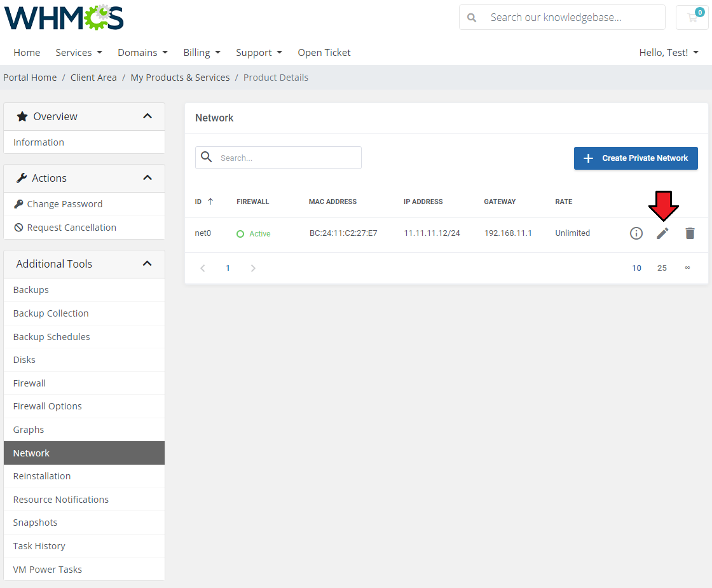Image resolution: width=712 pixels, height=588 pixels.
Task: Select Request Cancellation action
Action: [x=84, y=228]
